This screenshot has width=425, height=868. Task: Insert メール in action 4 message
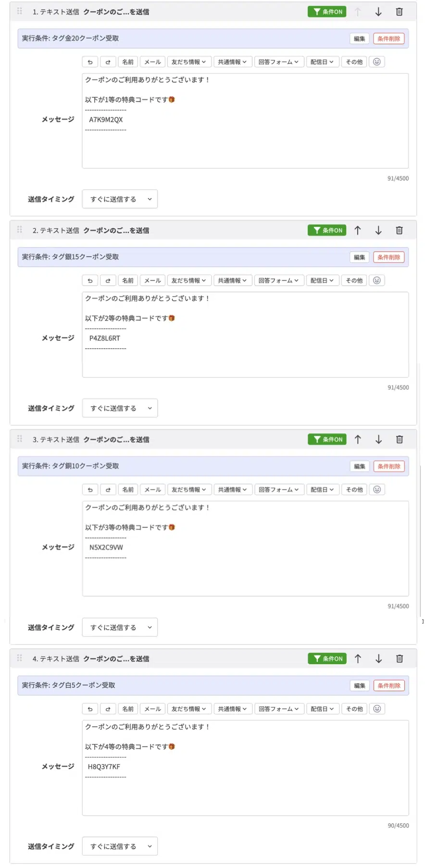point(153,709)
